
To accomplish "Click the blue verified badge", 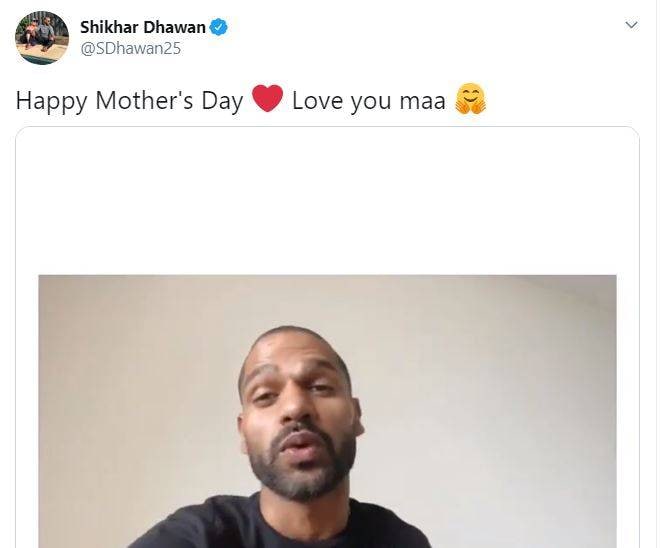I will click(x=218, y=27).
